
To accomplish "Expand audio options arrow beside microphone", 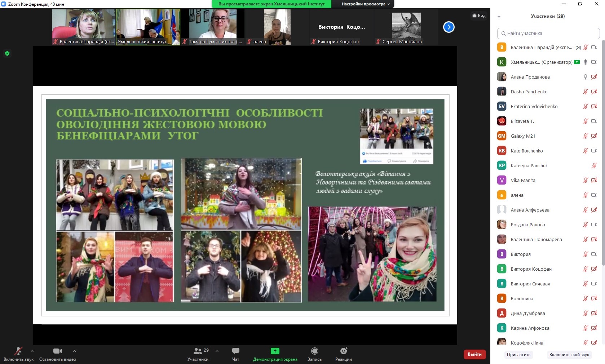I will tap(32, 351).
